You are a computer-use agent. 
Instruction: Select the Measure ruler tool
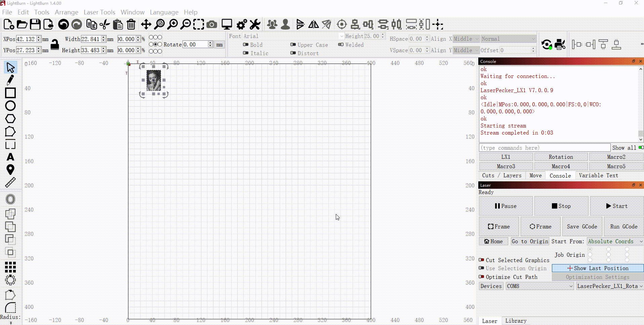[10, 182]
